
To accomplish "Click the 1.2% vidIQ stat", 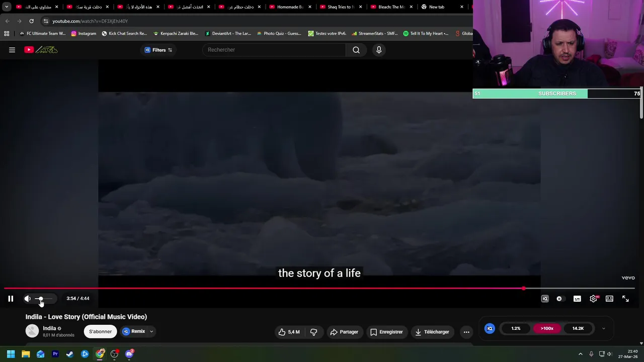I will [x=516, y=328].
